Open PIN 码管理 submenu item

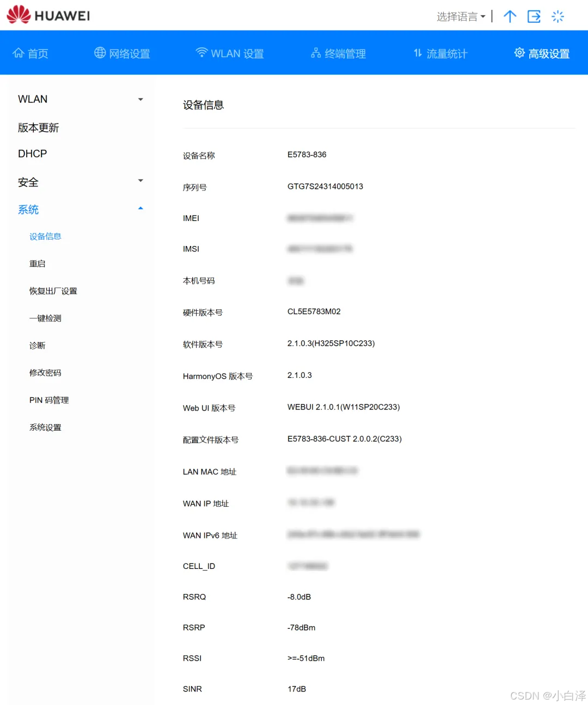pos(49,400)
